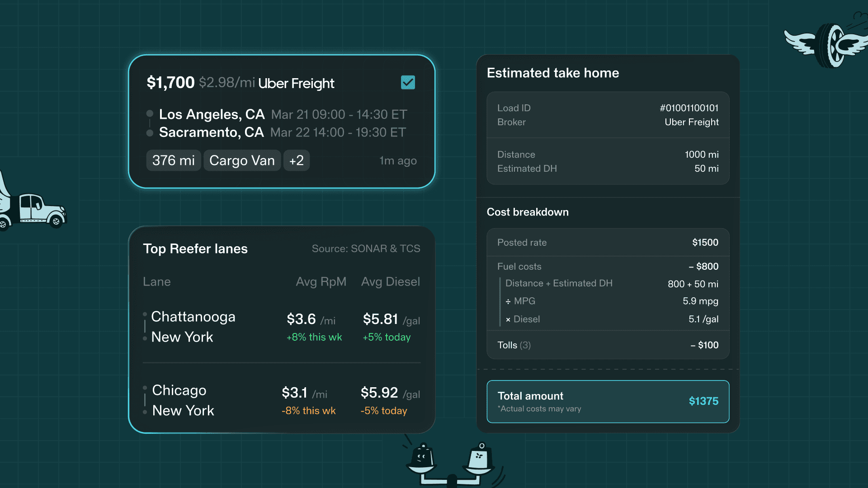
Task: Click the -8% this wk change
Action: click(x=309, y=411)
